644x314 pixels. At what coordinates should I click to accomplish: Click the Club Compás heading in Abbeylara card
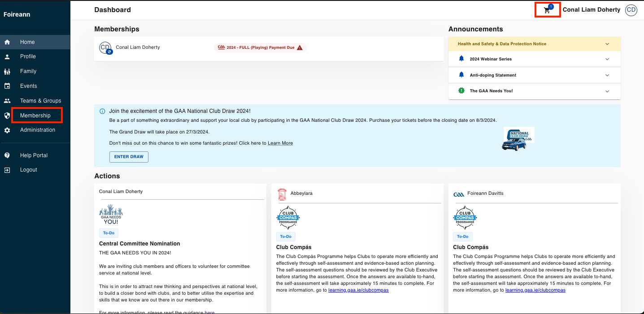point(294,247)
